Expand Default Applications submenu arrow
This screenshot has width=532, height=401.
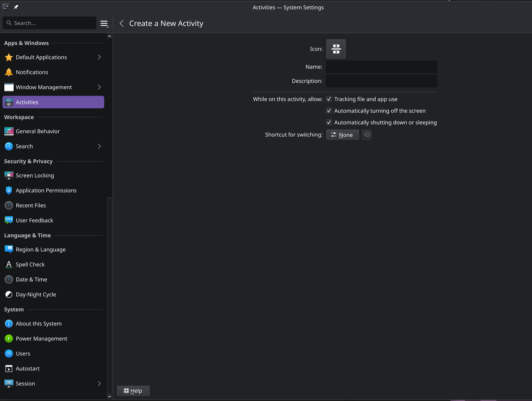coord(99,57)
